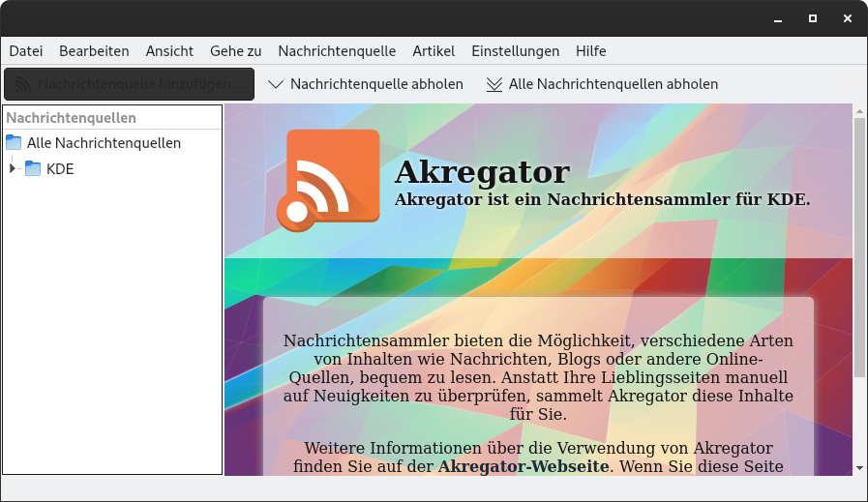This screenshot has height=502, width=868.
Task: Open the Artikel menu
Action: click(434, 51)
